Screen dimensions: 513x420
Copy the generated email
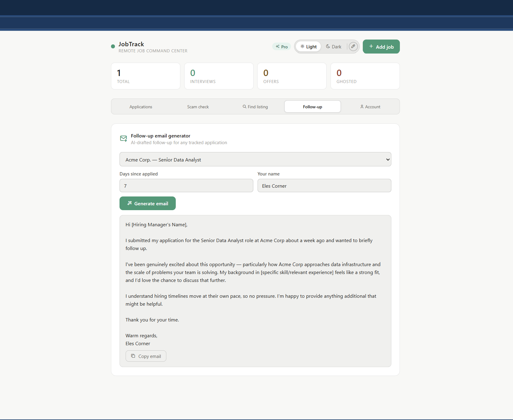[x=146, y=356]
